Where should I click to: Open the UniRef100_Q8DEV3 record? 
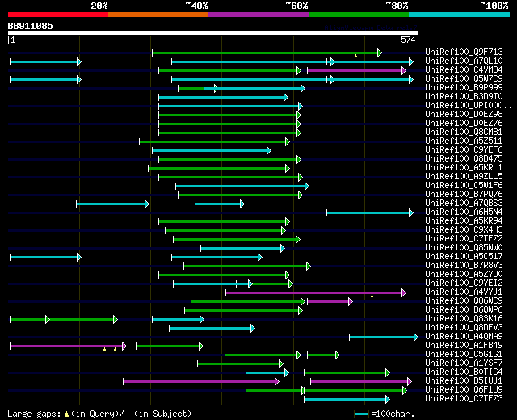click(x=464, y=328)
